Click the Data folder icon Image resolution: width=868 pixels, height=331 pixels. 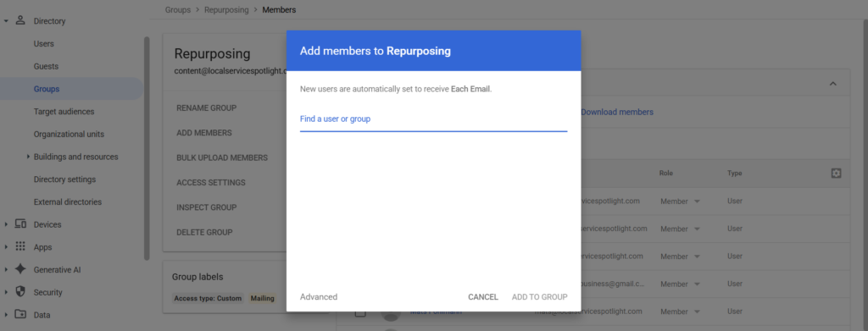click(20, 315)
